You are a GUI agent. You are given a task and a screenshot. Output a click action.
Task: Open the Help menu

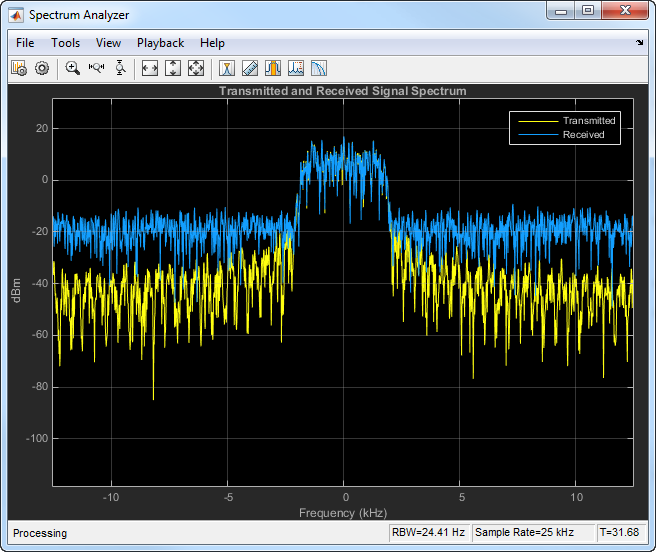pyautogui.click(x=212, y=43)
